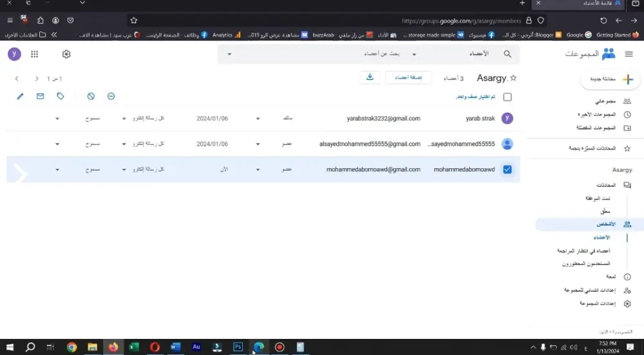Open starred conversations in the sidebar
This screenshot has height=355, width=644.
592,148
